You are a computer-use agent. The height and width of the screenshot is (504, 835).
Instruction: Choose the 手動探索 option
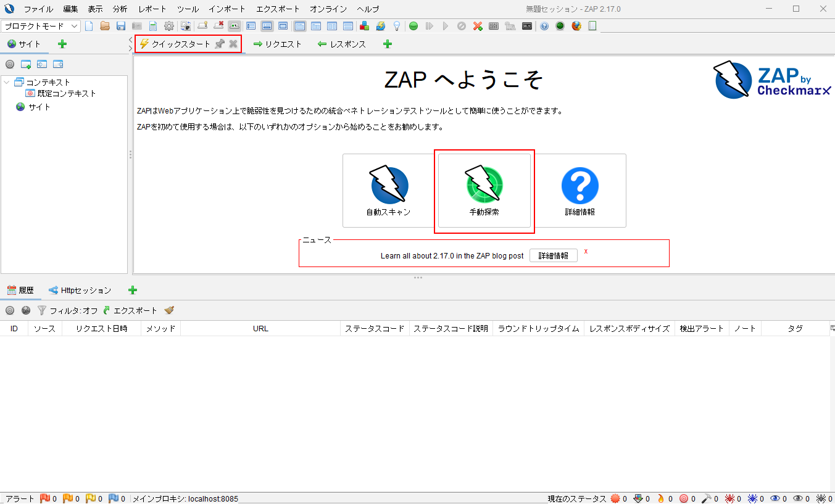click(x=484, y=191)
